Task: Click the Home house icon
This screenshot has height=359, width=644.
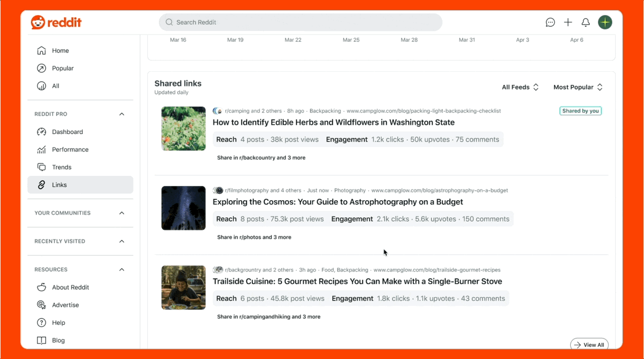Action: (x=42, y=51)
